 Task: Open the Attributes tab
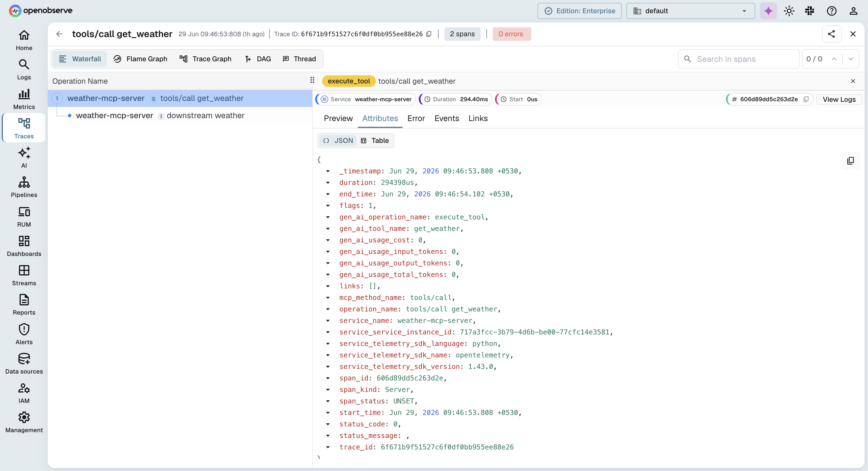click(380, 118)
